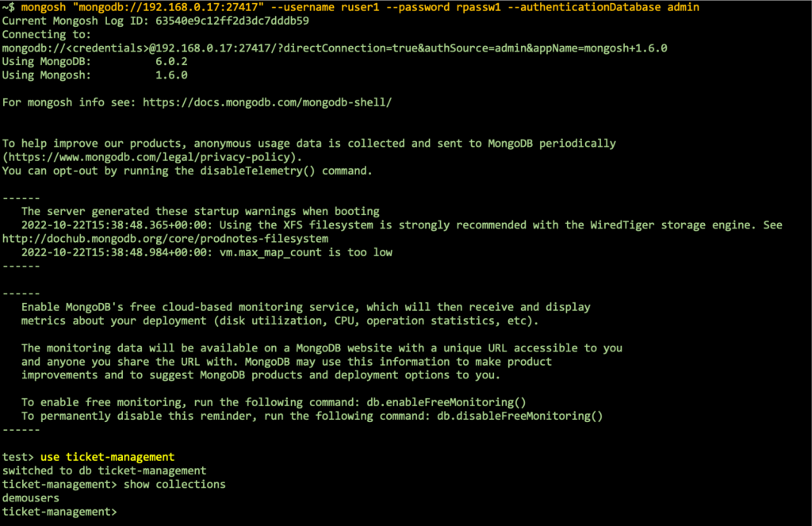Click the 'startup warnings when booting' line
Image resolution: width=812 pixels, height=526 pixels.
coord(201,212)
